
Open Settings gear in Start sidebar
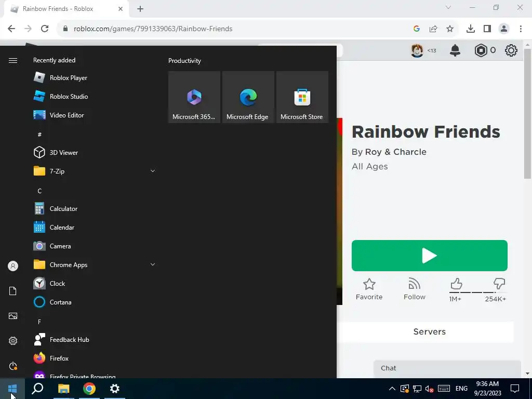click(x=13, y=341)
